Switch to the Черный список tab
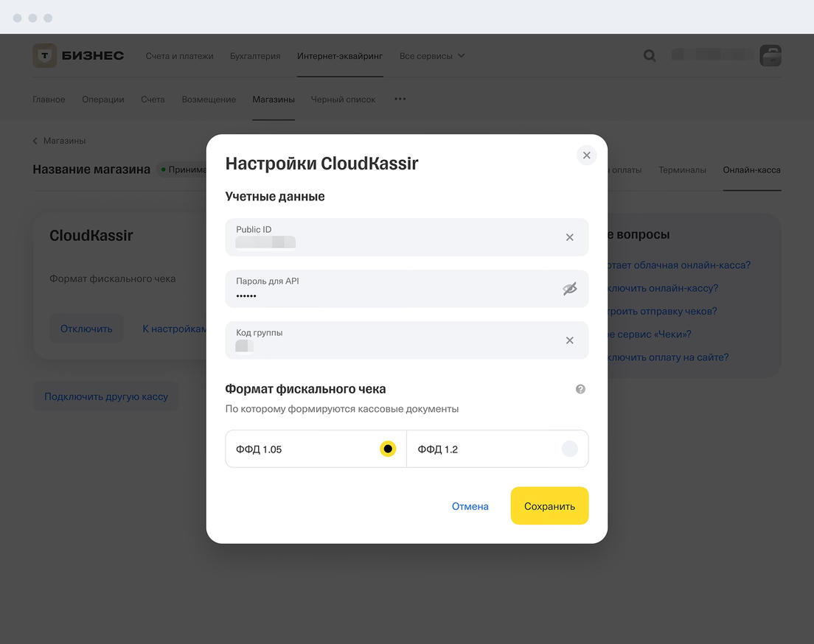Image resolution: width=814 pixels, height=644 pixels. point(343,99)
